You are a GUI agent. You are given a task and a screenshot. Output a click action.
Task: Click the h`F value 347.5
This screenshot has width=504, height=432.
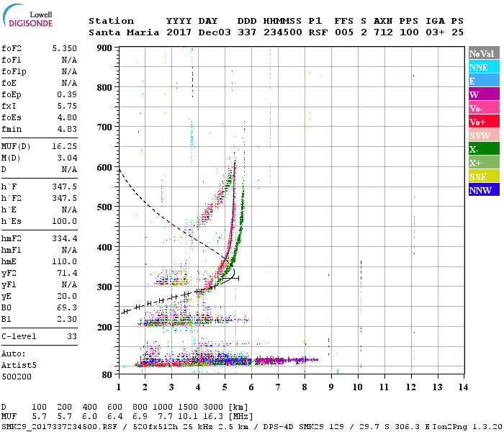click(65, 186)
